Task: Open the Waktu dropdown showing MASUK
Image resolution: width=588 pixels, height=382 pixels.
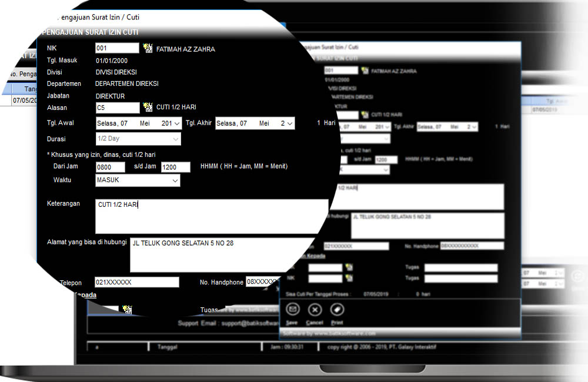Action: coord(175,181)
